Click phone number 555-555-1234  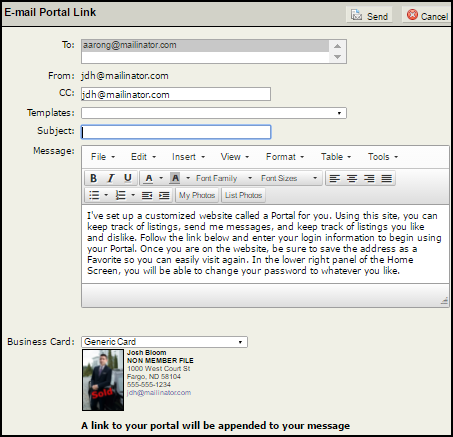(x=149, y=385)
